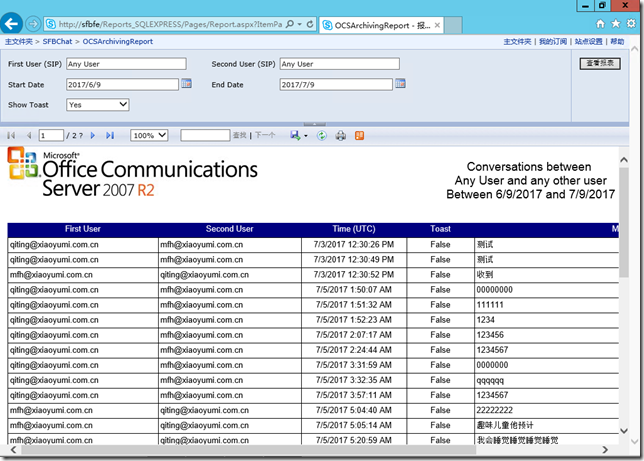The image size is (644, 461).
Task: Click the Toast column header
Action: 440,229
